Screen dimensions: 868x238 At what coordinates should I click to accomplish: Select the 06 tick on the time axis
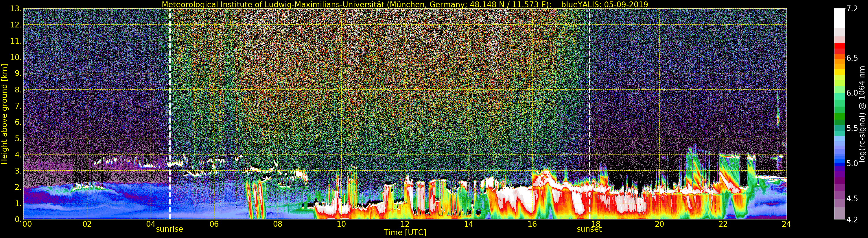(214, 224)
